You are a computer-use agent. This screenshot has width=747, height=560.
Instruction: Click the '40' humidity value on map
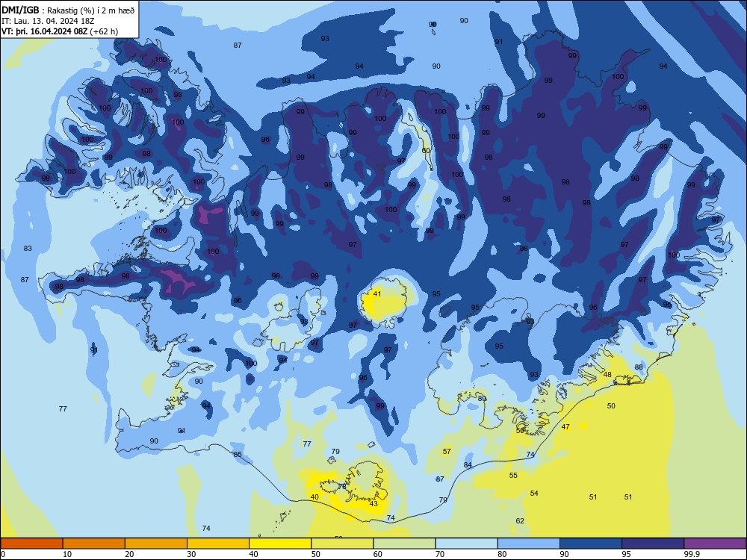click(314, 497)
